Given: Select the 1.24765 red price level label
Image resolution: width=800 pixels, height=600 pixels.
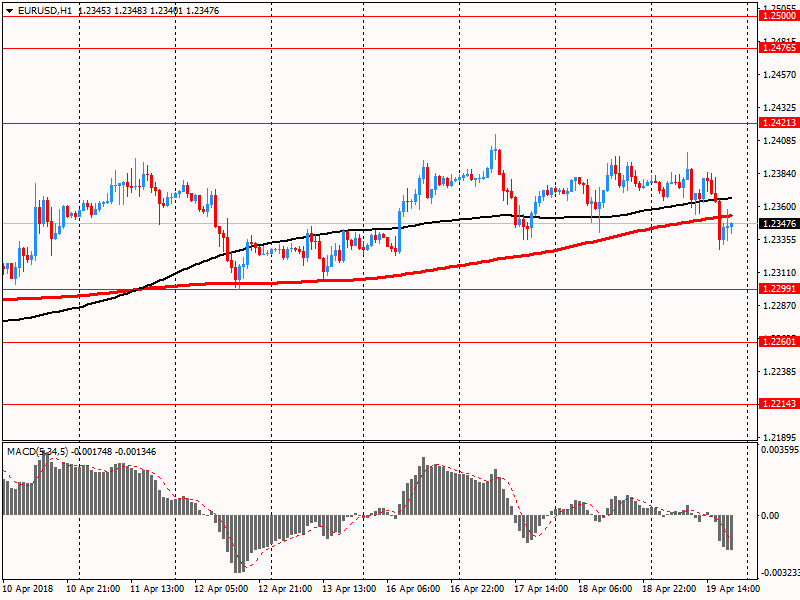Looking at the screenshot, I should (778, 48).
